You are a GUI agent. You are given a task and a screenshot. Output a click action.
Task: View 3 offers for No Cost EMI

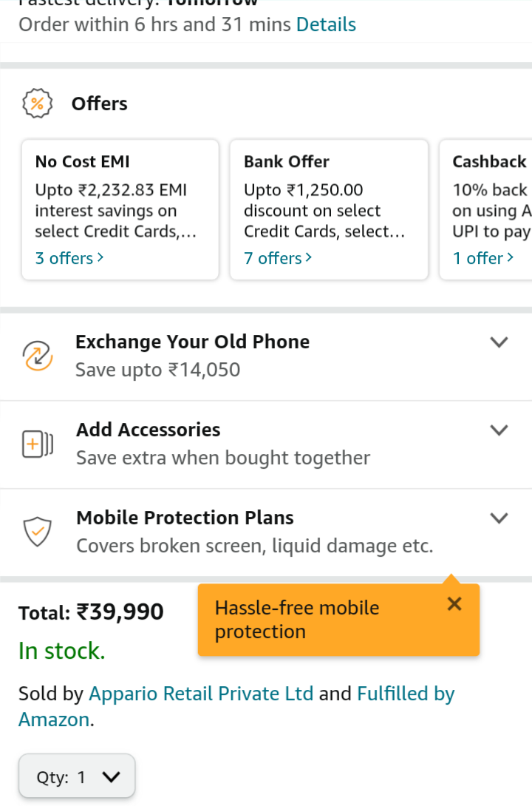[69, 258]
